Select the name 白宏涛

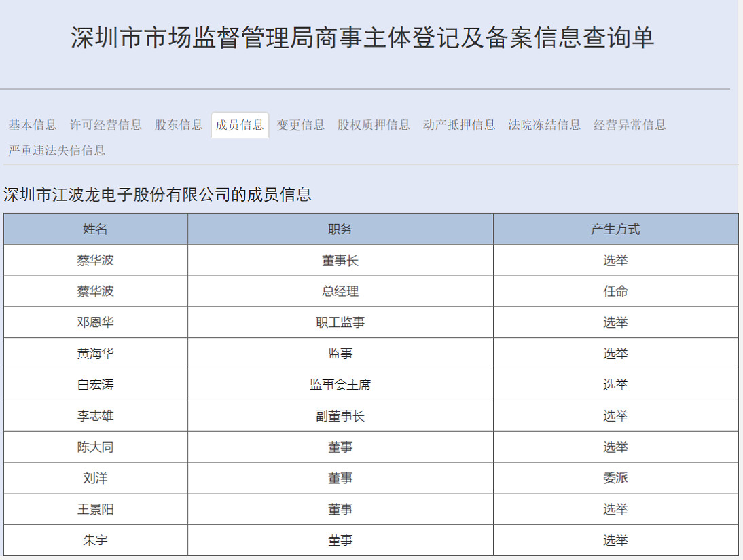[95, 385]
